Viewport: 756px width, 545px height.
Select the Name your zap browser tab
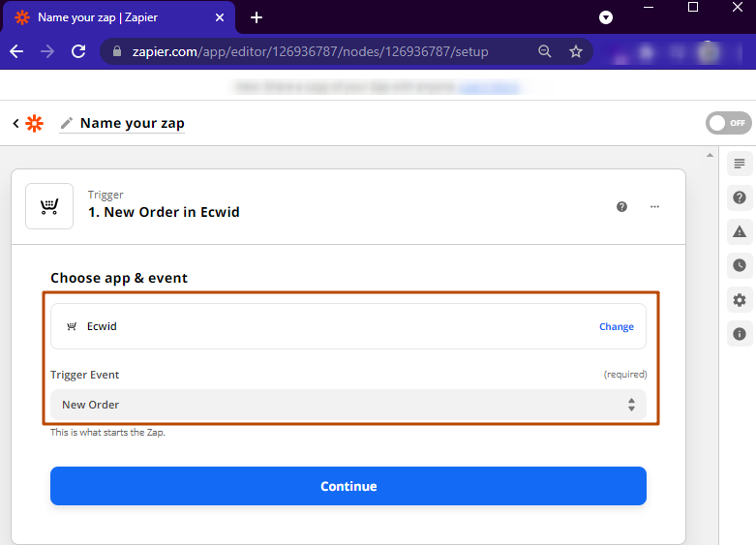pos(118,17)
